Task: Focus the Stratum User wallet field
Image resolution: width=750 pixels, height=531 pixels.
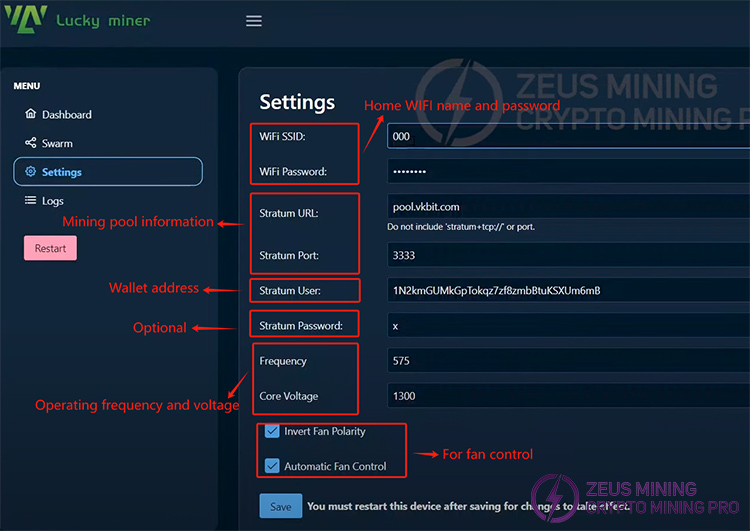Action: point(568,290)
